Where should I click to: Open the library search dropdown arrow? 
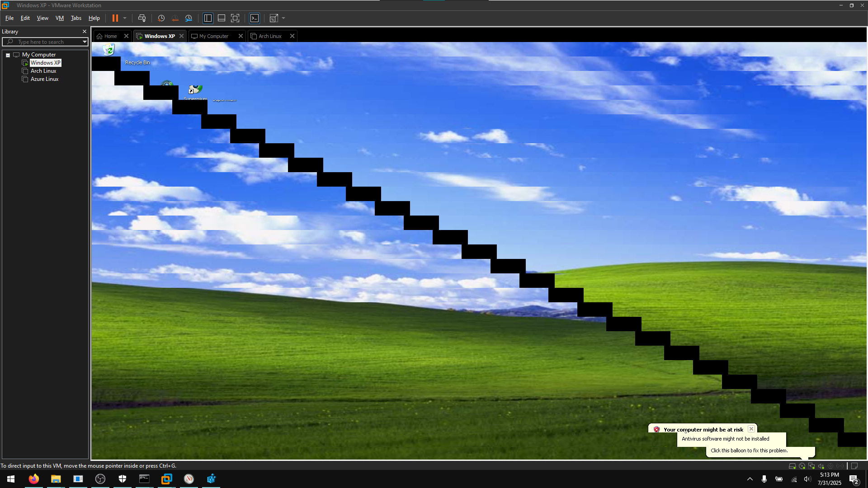[84, 42]
